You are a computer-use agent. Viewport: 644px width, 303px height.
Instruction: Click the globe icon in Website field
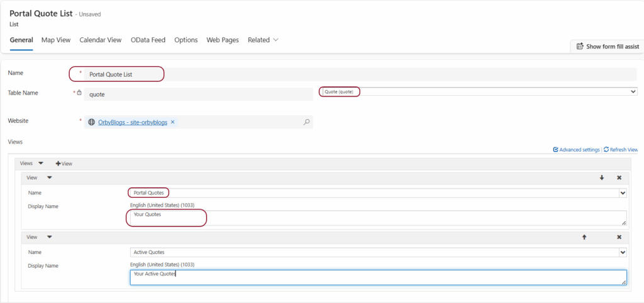92,122
